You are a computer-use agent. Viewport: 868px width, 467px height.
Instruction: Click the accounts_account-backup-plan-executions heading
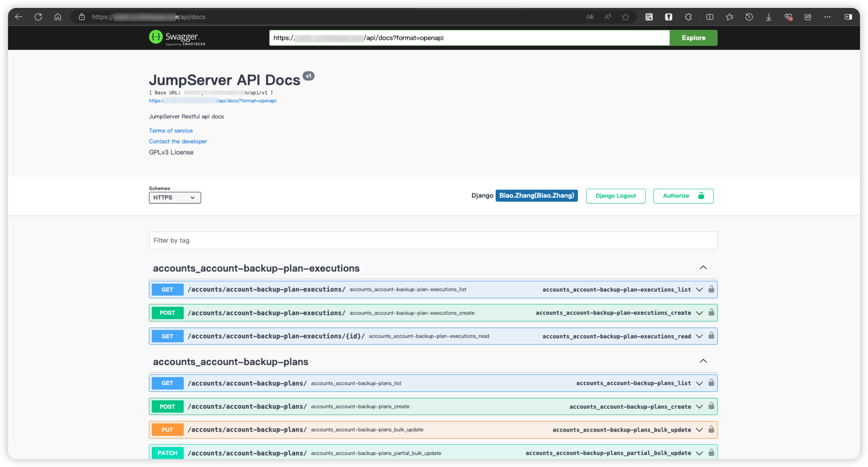[256, 268]
